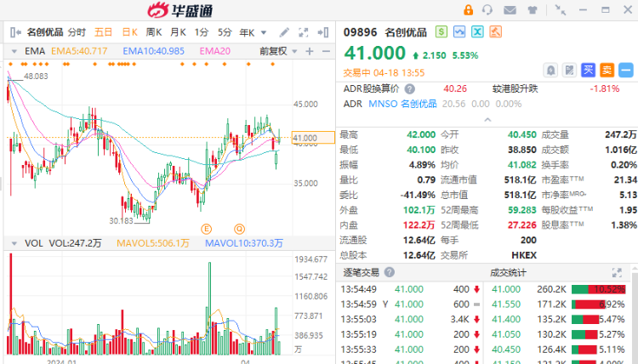Expand chart to fullscreen icon
The width and height of the screenshot is (638, 364).
coord(304,32)
